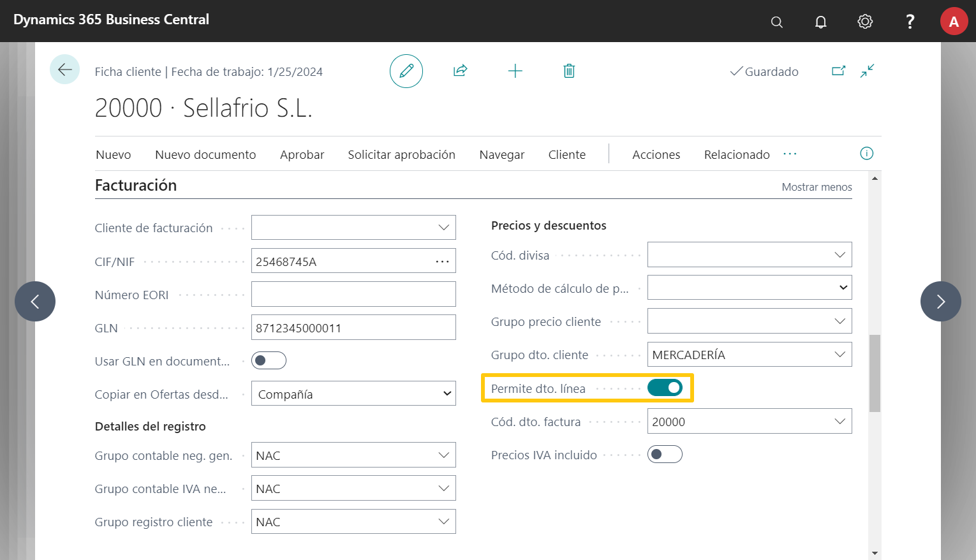Toggle Usar GLN en documentos switch
Viewport: 976px width, 560px height.
(269, 361)
